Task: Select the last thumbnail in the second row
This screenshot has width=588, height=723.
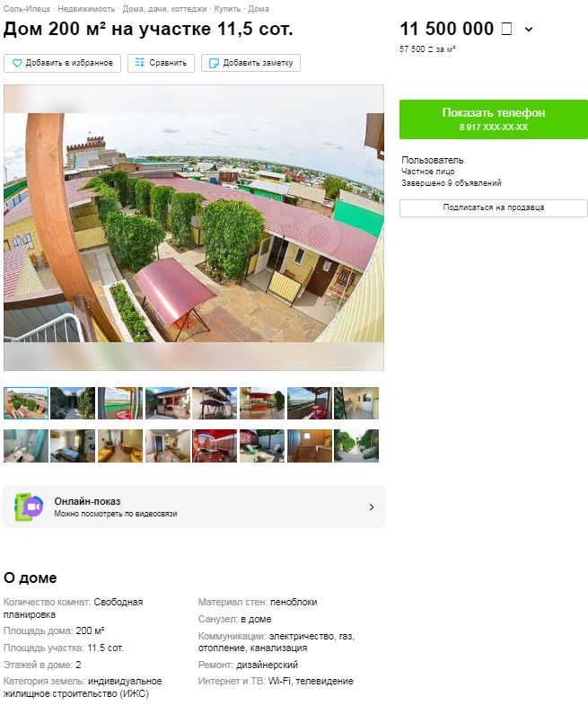Action: coord(356,445)
